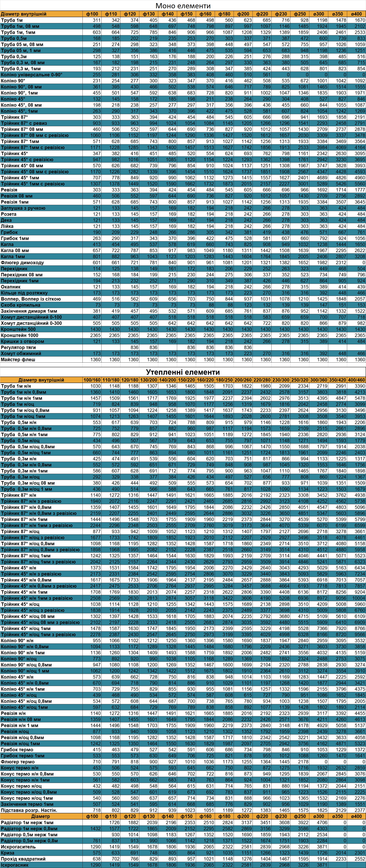366x868 pixels.
Task: Click the "Кагла 08 мм" row label
Action: click(x=15, y=250)
